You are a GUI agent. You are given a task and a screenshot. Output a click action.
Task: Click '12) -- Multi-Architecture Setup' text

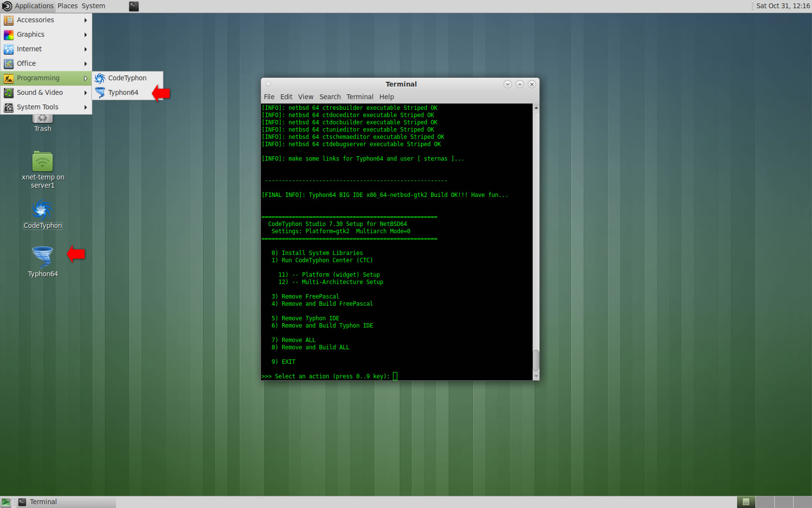pos(331,282)
